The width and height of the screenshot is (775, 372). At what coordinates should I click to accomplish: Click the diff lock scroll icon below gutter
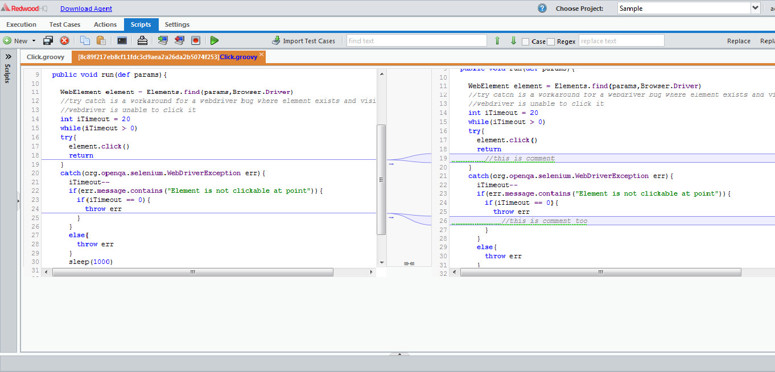tap(409, 264)
